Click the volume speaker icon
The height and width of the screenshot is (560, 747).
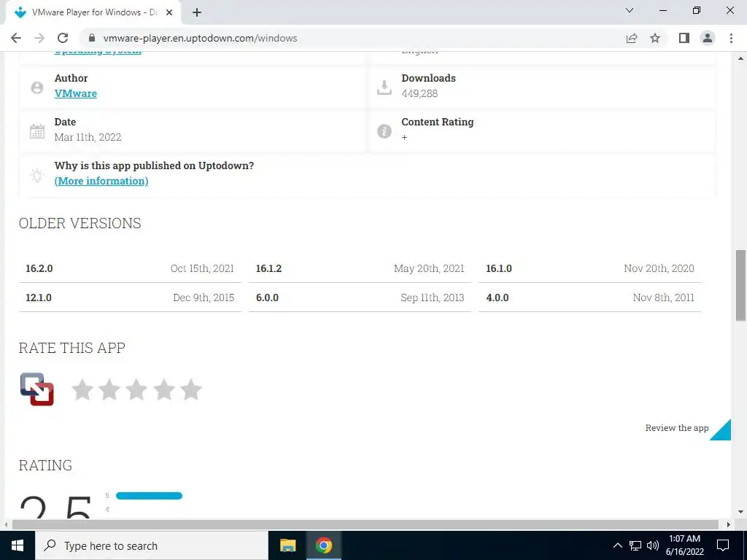point(653,545)
